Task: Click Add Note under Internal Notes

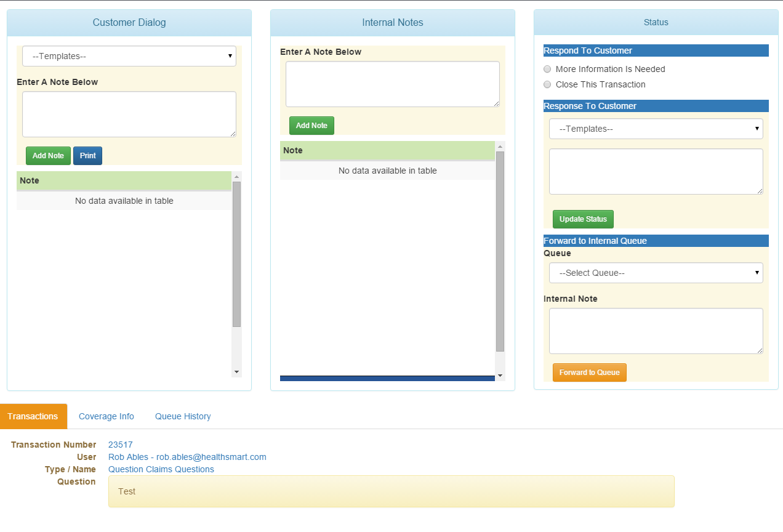Action: coord(311,126)
